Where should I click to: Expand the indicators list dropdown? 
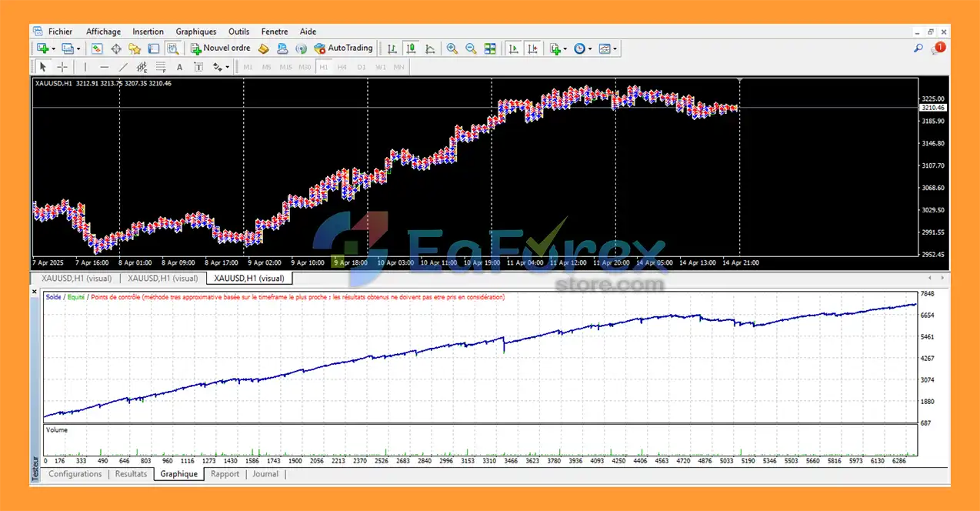(x=565, y=48)
